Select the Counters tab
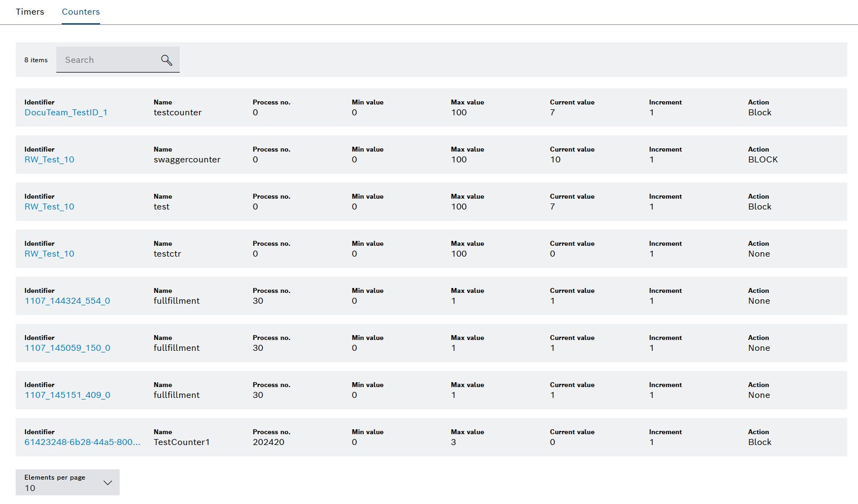This screenshot has height=504, width=858. 81,12
